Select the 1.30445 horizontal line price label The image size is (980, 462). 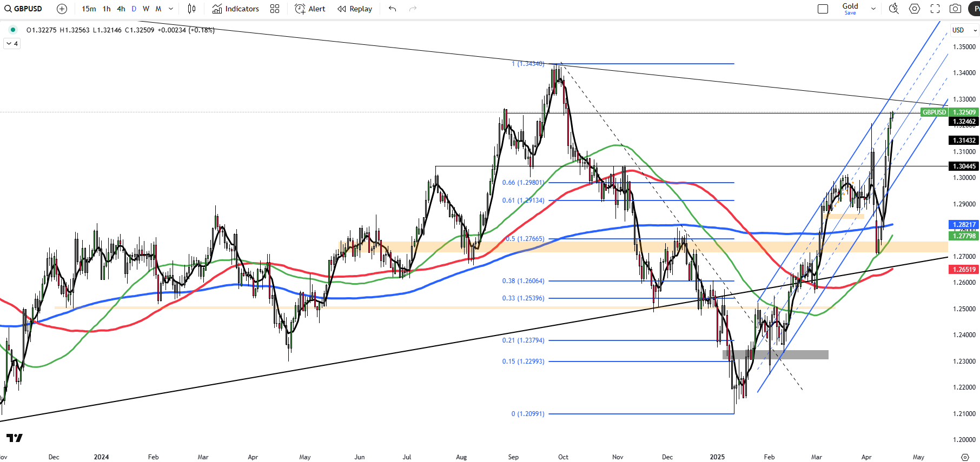pos(964,166)
